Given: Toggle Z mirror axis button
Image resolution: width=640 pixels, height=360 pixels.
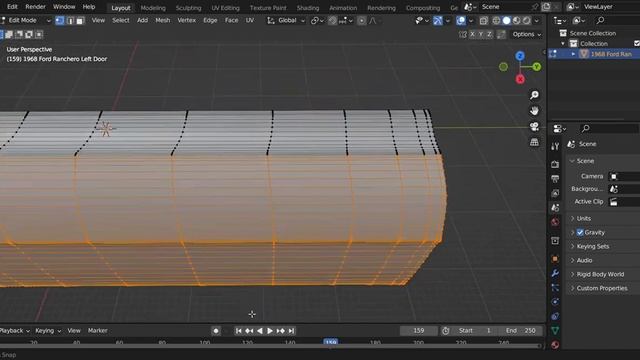Looking at the screenshot, I should (489, 34).
